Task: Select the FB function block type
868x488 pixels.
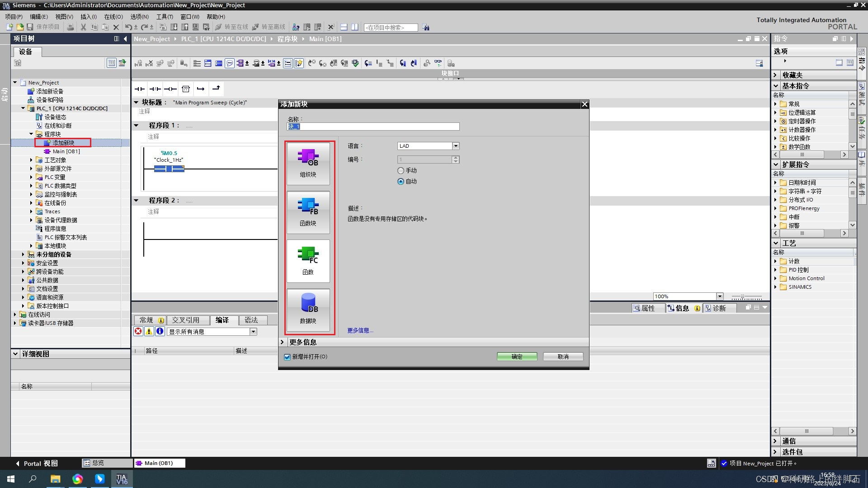Action: [308, 212]
